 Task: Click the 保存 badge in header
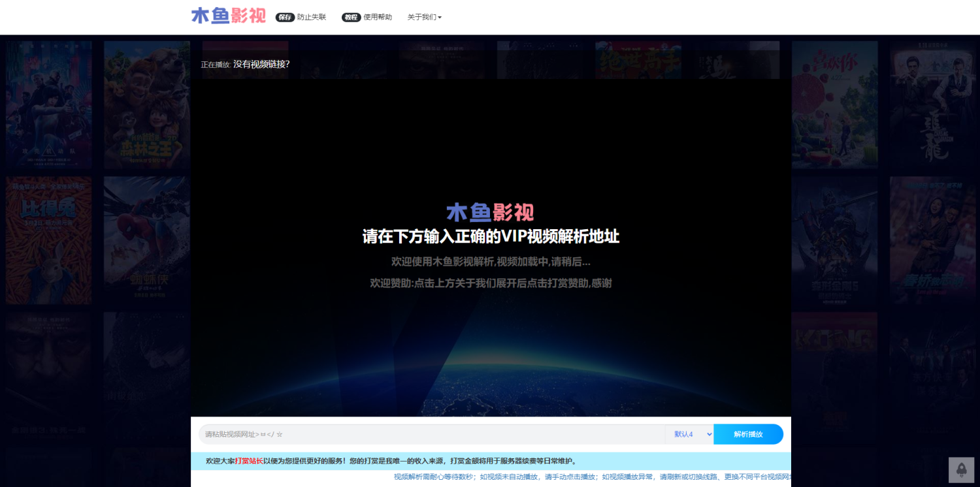click(286, 17)
